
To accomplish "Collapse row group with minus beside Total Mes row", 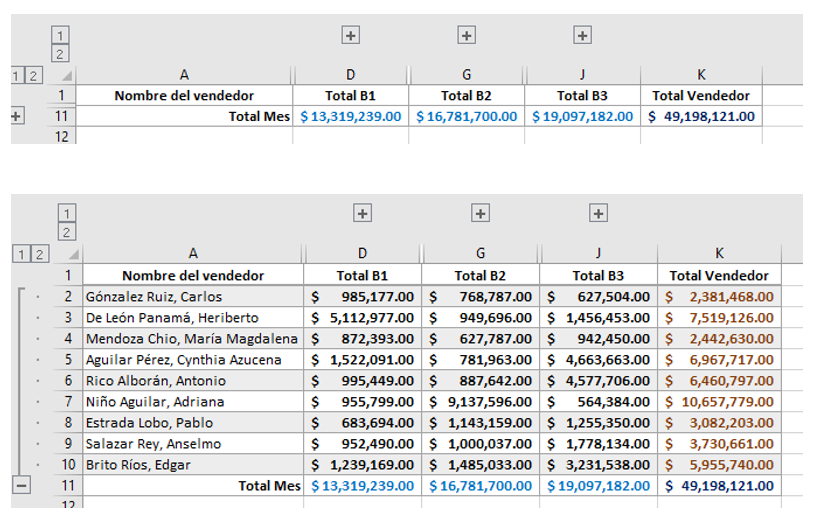I will [x=21, y=486].
